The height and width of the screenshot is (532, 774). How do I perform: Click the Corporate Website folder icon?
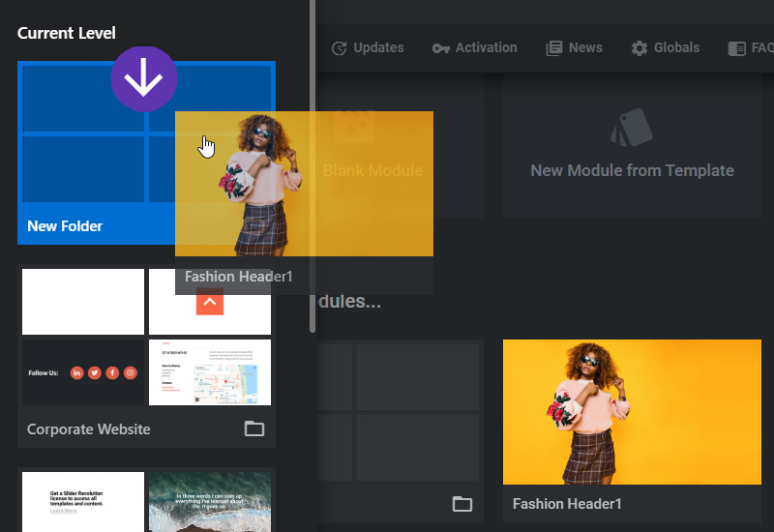[254, 429]
